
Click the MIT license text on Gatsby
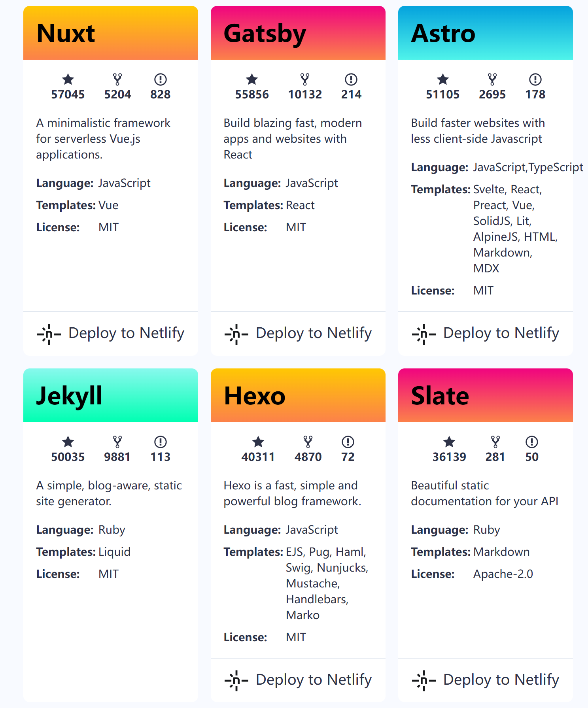click(296, 227)
